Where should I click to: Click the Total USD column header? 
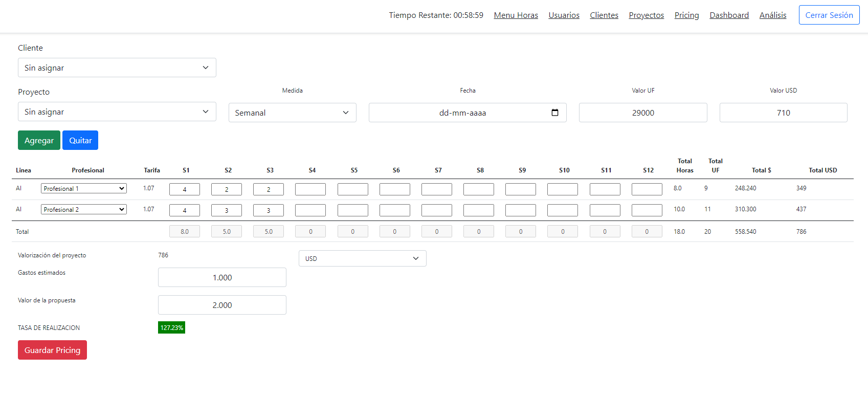(x=823, y=170)
